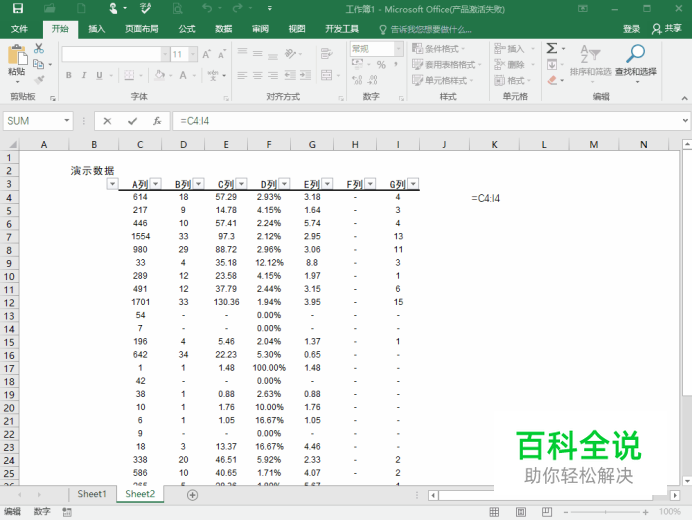Image resolution: width=692 pixels, height=520 pixels.
Task: Click the zoom slider in status bar
Action: [605, 512]
